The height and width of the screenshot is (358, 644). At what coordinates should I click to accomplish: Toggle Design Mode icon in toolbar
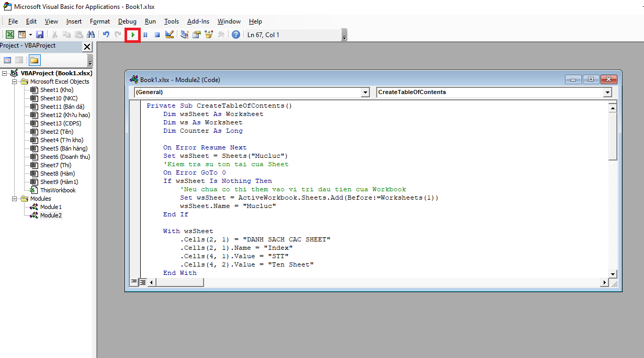point(170,35)
